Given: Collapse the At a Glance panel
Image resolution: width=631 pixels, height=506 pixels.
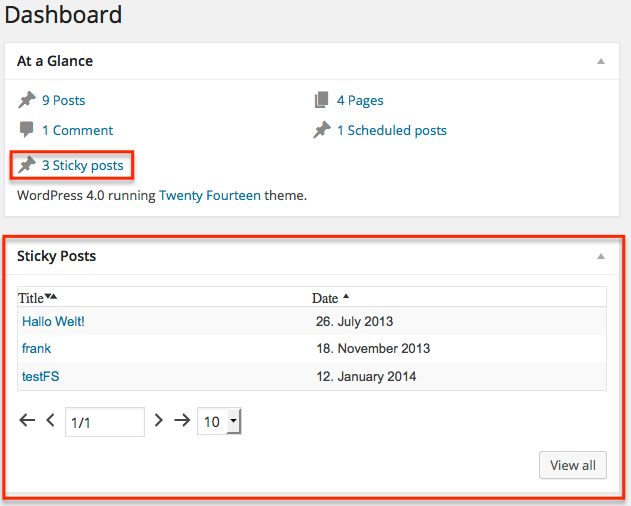Looking at the screenshot, I should (601, 61).
